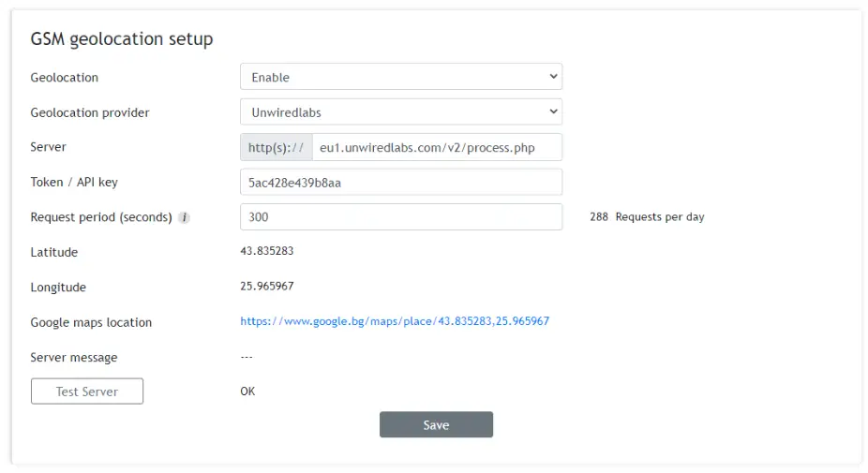Click the Longitude value 25.965967
This screenshot has height=473, width=868.
(267, 287)
